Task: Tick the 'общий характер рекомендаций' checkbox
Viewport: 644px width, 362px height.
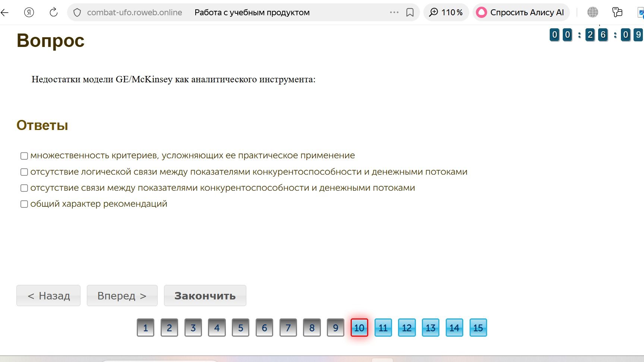Action: click(x=24, y=204)
